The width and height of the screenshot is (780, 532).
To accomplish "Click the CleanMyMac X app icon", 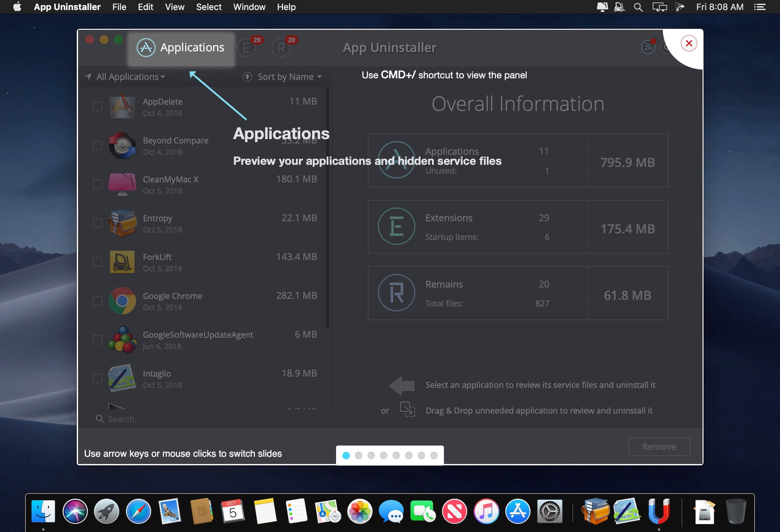I will click(122, 184).
